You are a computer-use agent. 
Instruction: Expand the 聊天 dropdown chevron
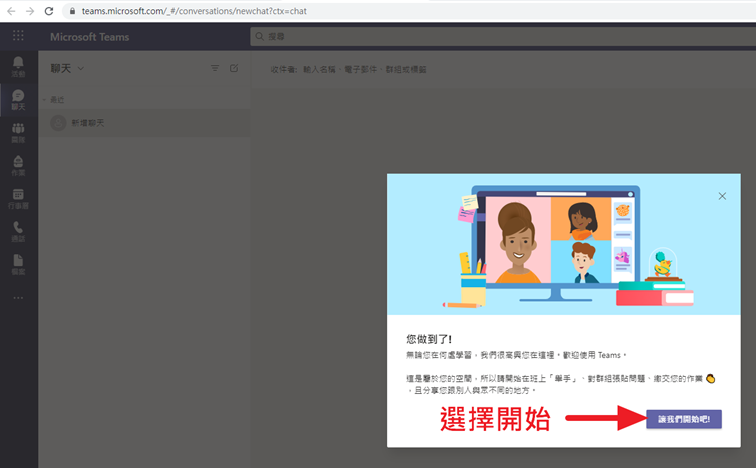click(81, 68)
